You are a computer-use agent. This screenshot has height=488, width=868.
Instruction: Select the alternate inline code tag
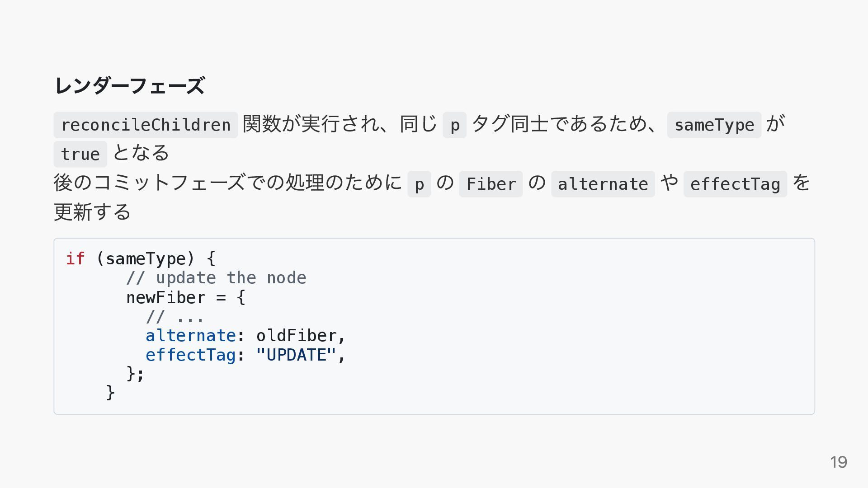tap(603, 184)
